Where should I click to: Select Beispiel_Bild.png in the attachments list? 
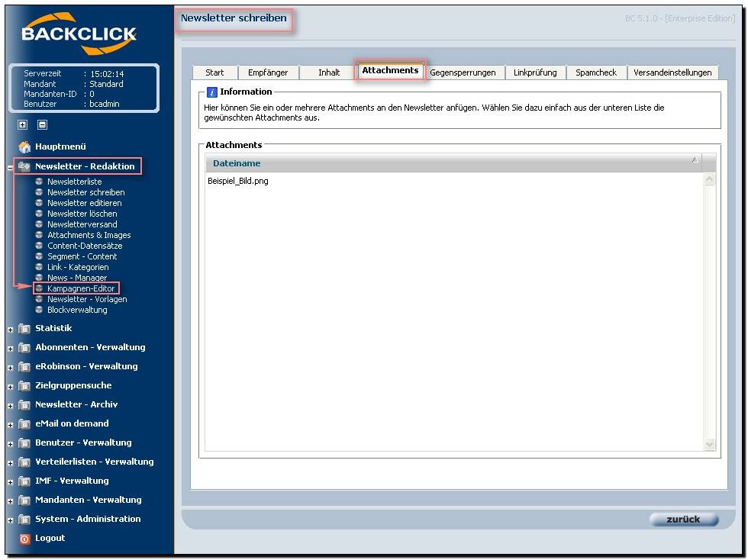click(238, 182)
